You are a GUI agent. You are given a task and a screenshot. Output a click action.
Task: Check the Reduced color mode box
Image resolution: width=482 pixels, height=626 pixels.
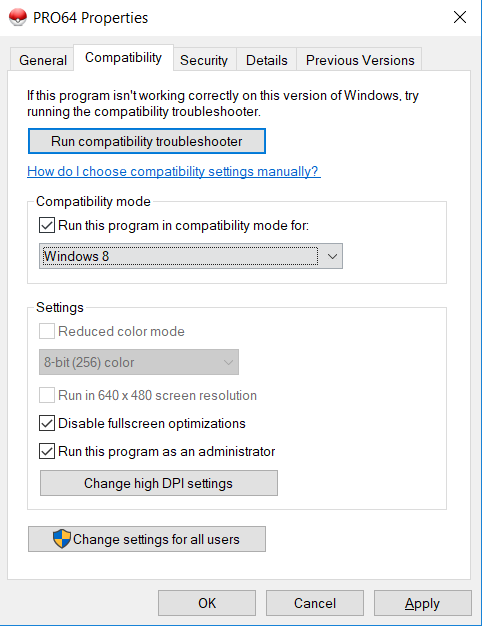tap(47, 331)
